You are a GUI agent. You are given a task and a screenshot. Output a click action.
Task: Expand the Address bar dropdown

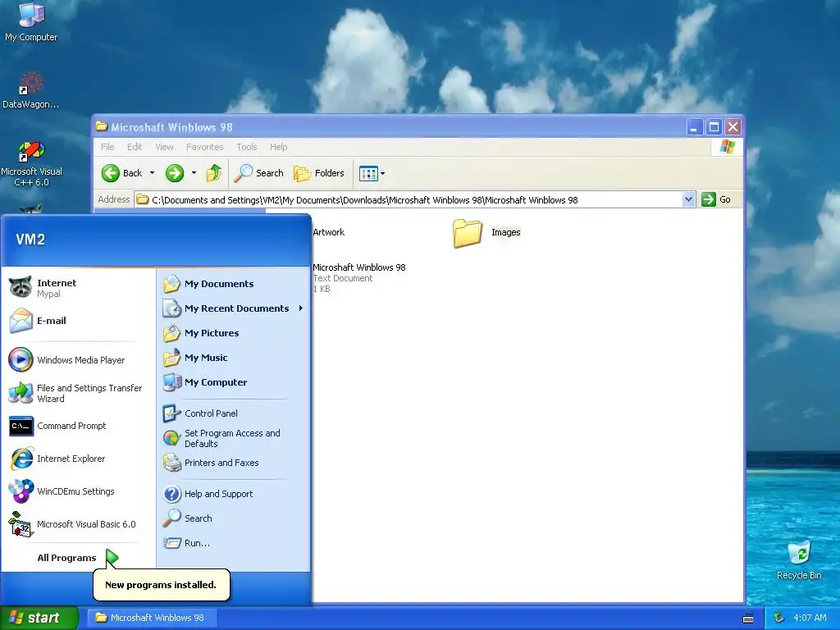[x=689, y=200]
